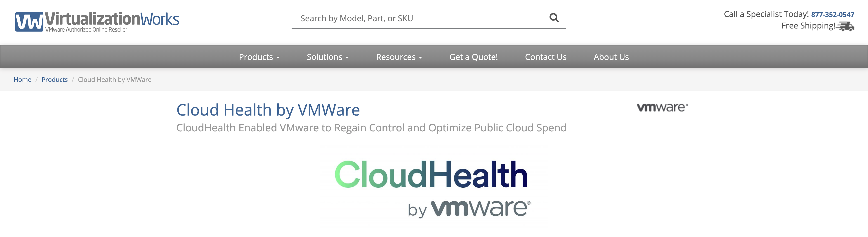The width and height of the screenshot is (868, 237).
Task: Click the Home breadcrumb link
Action: [x=22, y=80]
